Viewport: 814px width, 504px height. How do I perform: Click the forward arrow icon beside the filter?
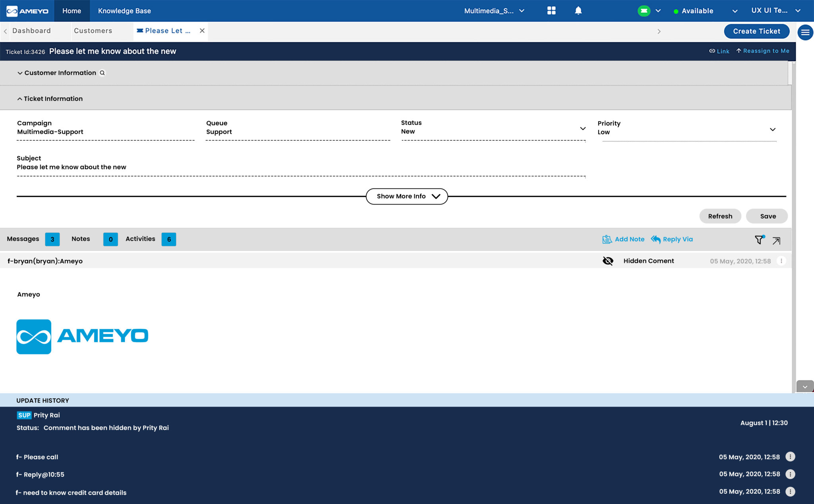tap(776, 241)
